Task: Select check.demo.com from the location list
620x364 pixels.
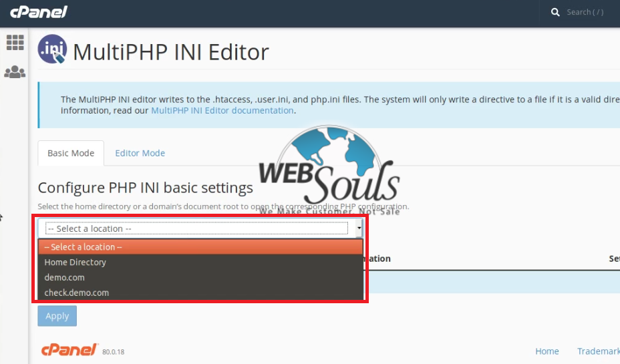Action: coord(200,293)
